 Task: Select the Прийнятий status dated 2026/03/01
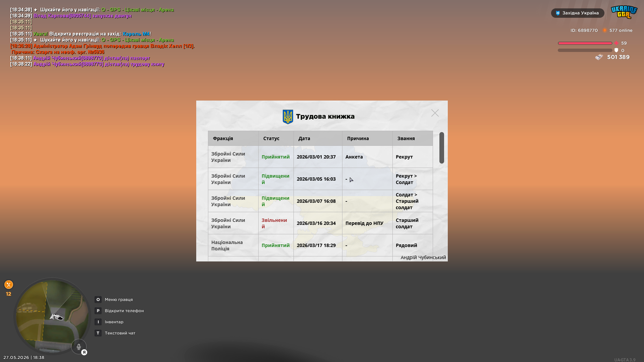pyautogui.click(x=276, y=157)
